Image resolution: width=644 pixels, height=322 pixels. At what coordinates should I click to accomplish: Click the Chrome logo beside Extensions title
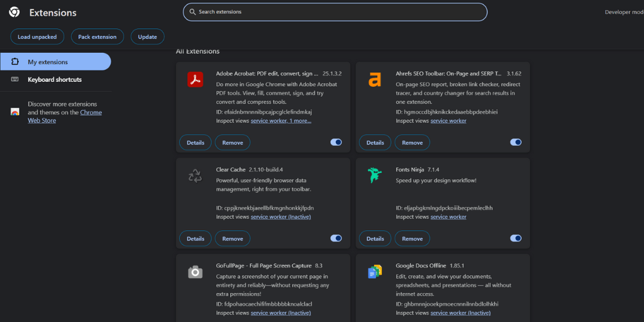pyautogui.click(x=14, y=13)
